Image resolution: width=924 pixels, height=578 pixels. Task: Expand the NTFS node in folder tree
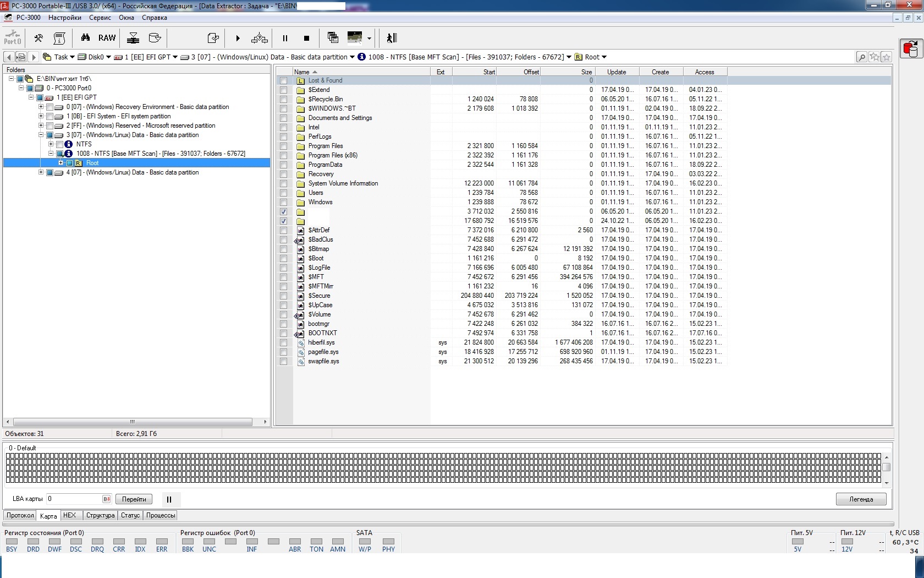(x=51, y=144)
